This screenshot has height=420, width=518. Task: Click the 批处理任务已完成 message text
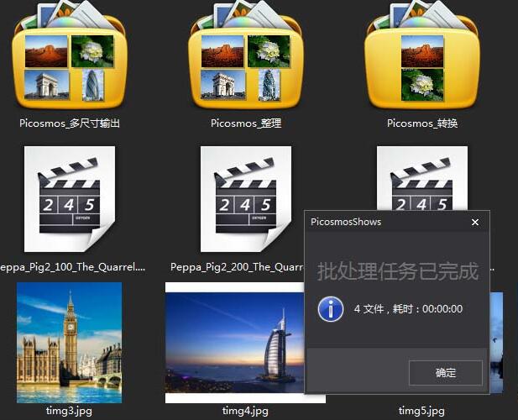[x=397, y=271]
